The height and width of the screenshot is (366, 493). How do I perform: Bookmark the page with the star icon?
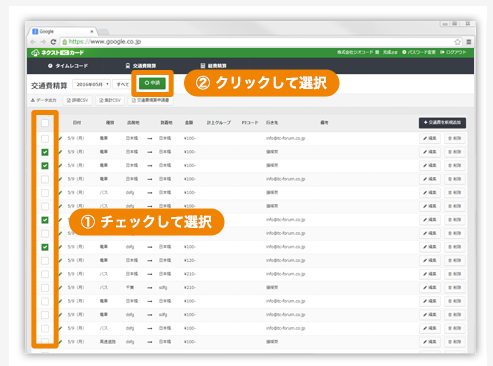point(457,42)
